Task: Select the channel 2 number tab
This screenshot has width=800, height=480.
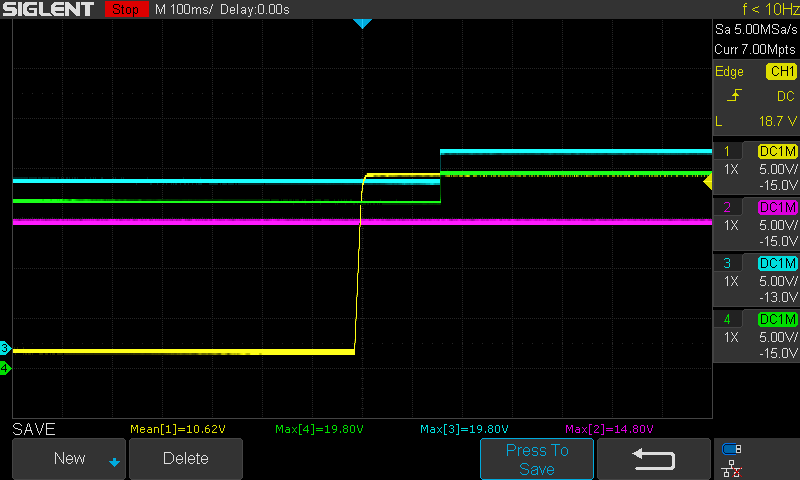Action: [727, 207]
